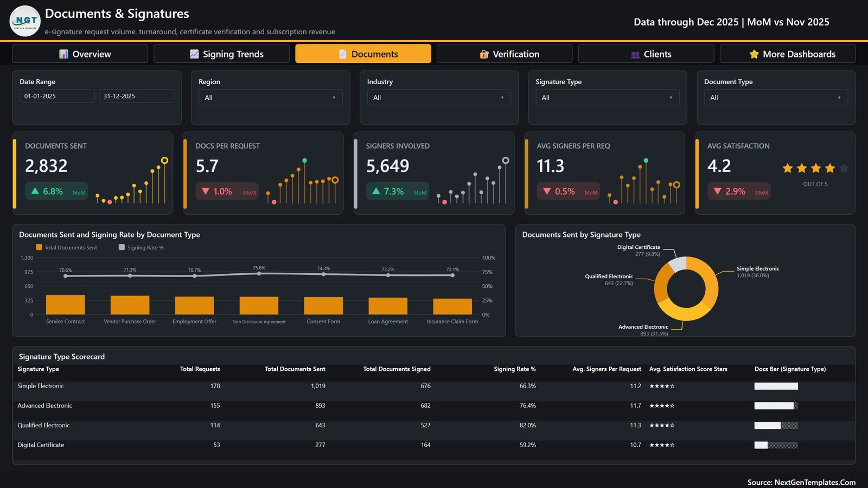
Task: Open the Industry filter dropdown
Action: click(439, 98)
